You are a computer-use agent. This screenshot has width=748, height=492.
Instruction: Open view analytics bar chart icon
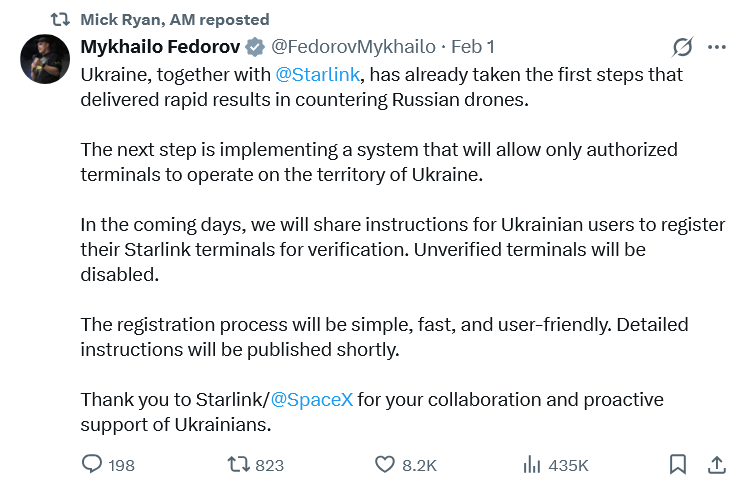(x=532, y=464)
